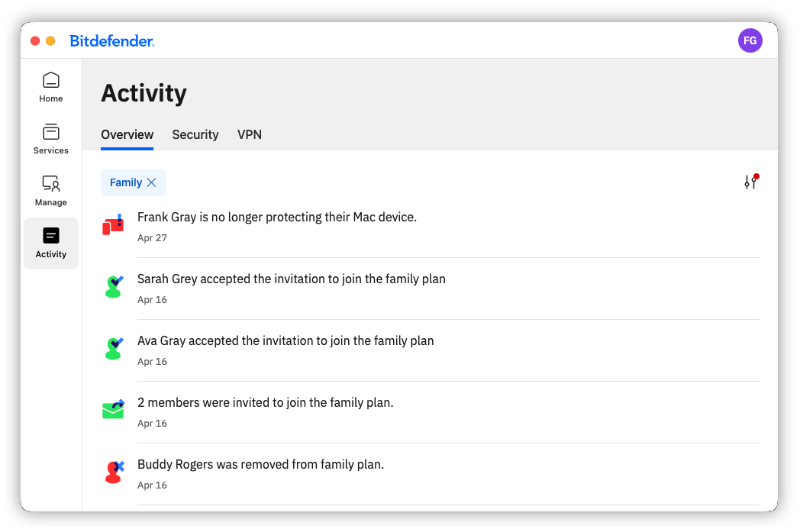Switch to the VPN tab

tap(250, 134)
